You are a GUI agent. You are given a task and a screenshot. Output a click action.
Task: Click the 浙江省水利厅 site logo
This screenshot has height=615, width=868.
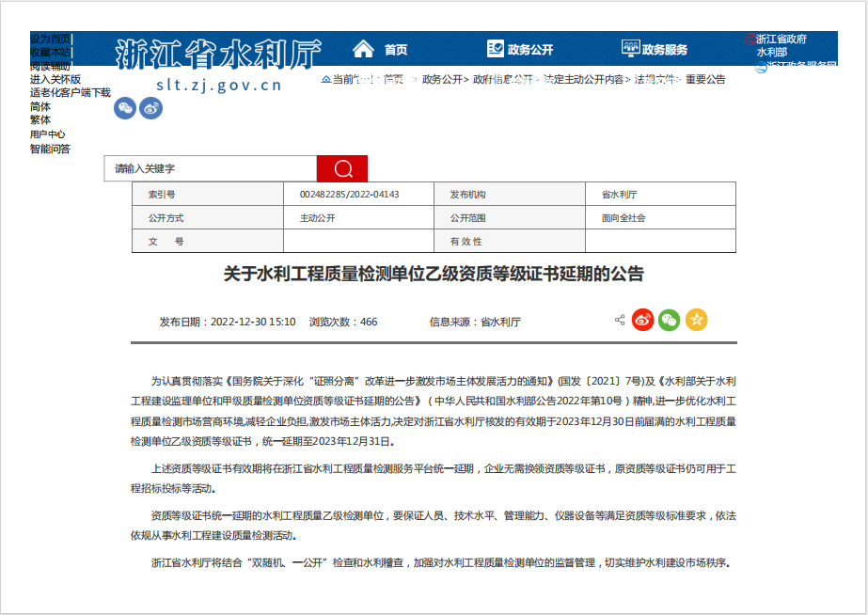(x=216, y=49)
